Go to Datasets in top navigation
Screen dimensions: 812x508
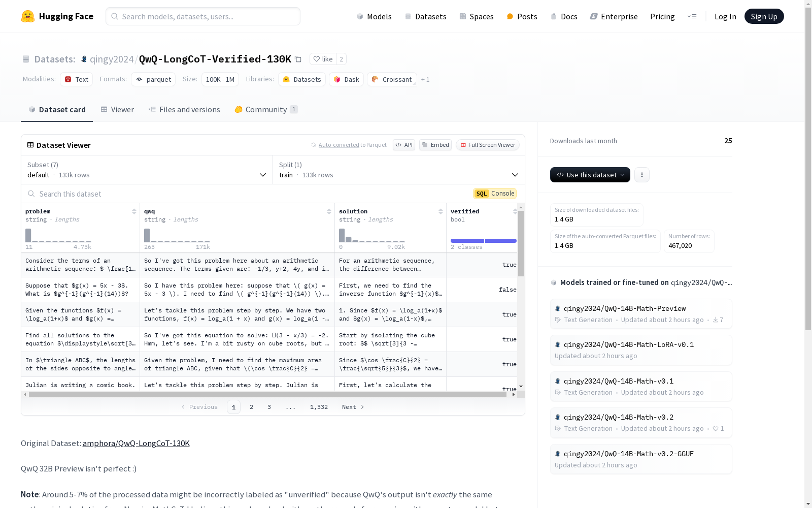tap(425, 16)
